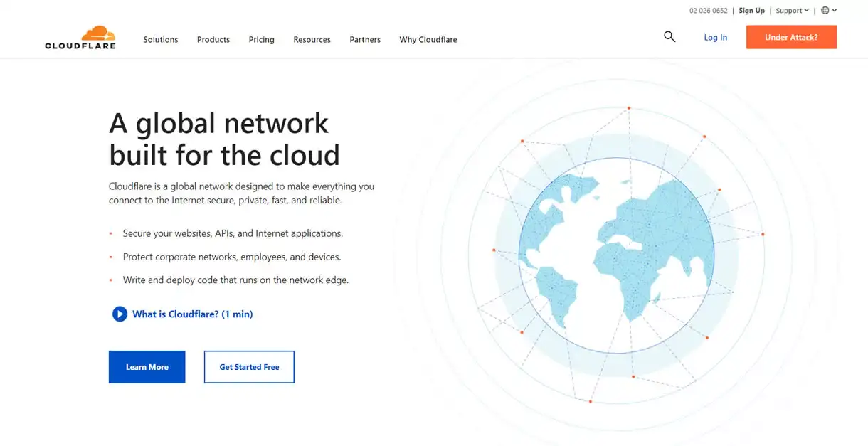Expand the language chevron next to the globe

coord(834,10)
